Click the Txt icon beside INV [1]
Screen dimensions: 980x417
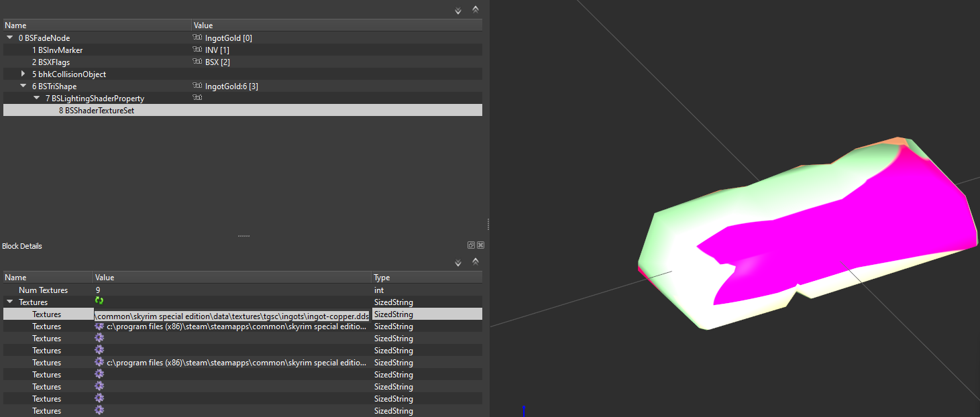pyautogui.click(x=197, y=50)
